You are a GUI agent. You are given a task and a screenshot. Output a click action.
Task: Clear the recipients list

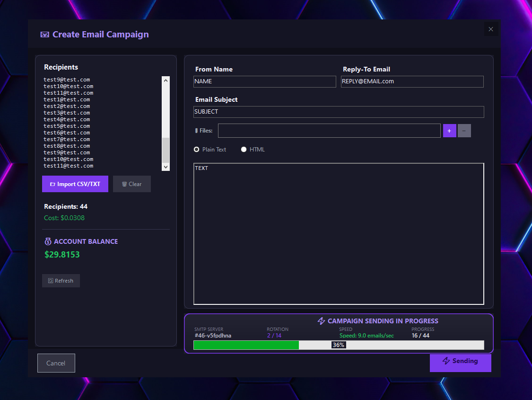pyautogui.click(x=132, y=184)
